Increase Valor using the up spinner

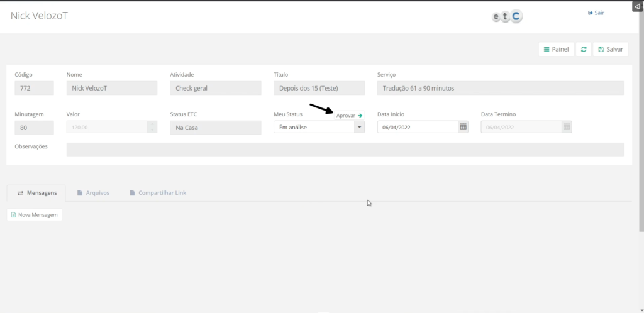coord(152,124)
